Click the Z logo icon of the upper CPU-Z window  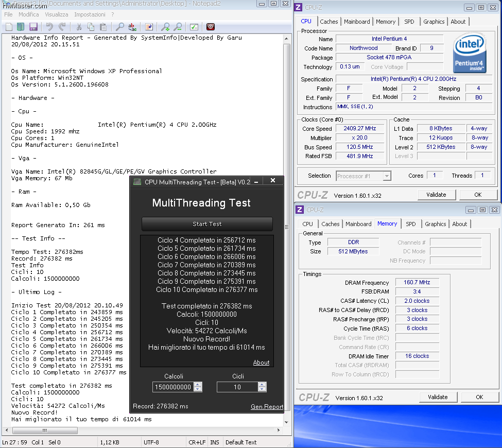(x=298, y=7)
